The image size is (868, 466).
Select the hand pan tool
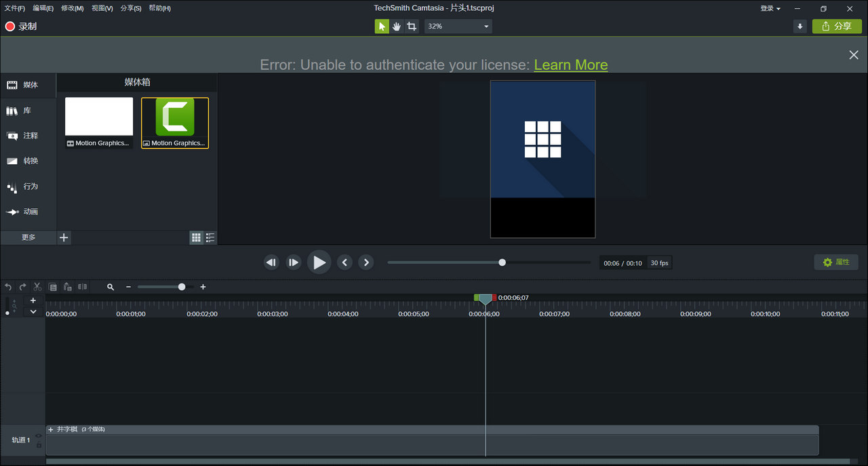(397, 26)
